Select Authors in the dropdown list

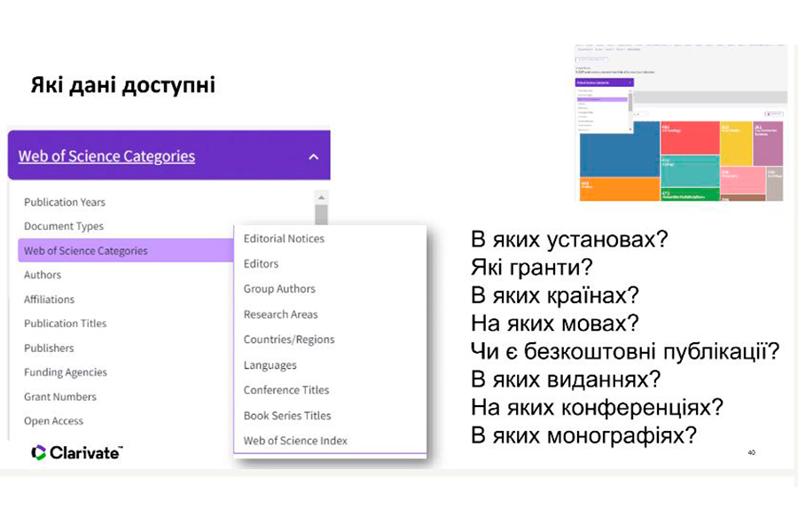point(43,275)
